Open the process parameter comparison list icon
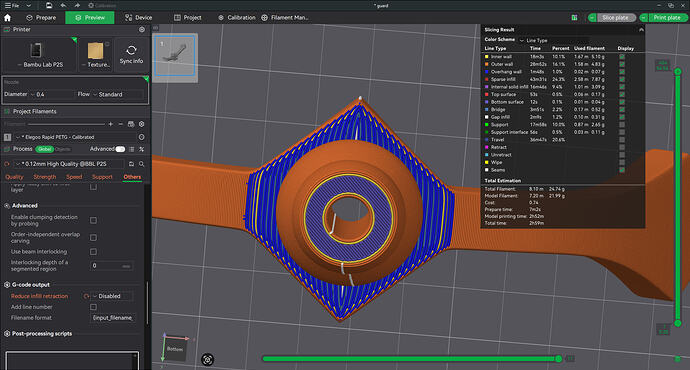 pyautogui.click(x=132, y=149)
